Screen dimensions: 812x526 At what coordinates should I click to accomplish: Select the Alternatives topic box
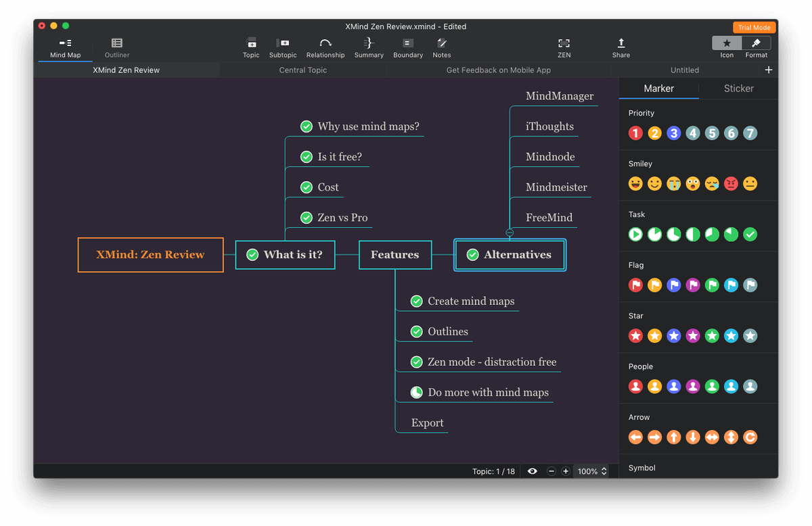510,255
